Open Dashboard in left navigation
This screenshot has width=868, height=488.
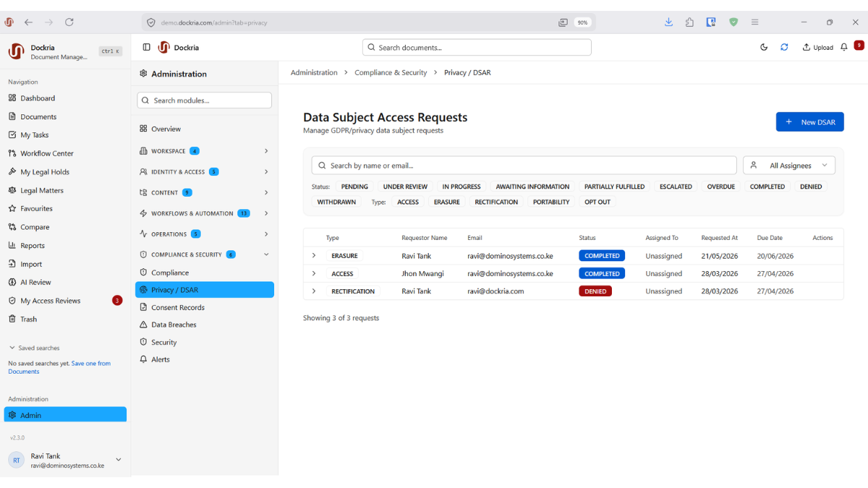point(38,98)
